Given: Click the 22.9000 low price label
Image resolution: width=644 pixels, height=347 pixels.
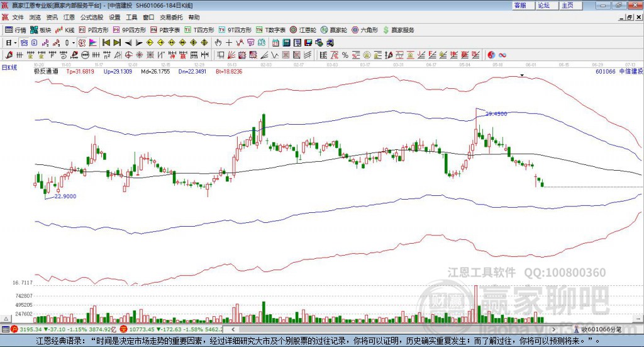Looking at the screenshot, I should 65,196.
